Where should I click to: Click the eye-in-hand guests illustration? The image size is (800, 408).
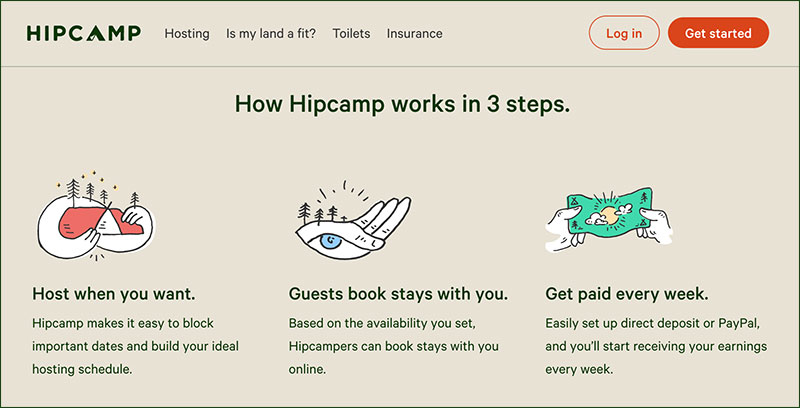click(x=353, y=220)
